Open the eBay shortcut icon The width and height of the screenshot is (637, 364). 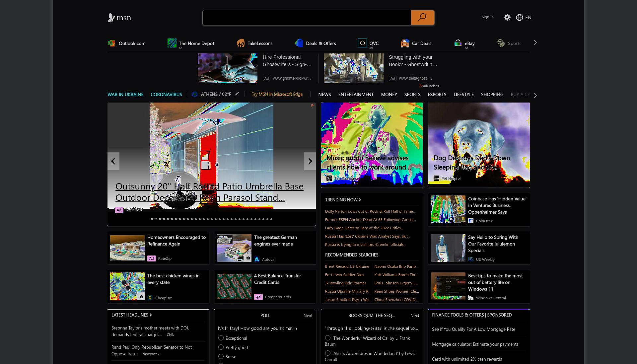tap(458, 43)
